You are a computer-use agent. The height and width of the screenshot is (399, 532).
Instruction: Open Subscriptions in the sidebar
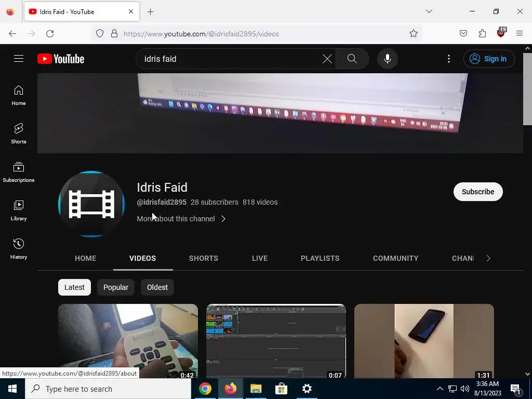tap(19, 172)
